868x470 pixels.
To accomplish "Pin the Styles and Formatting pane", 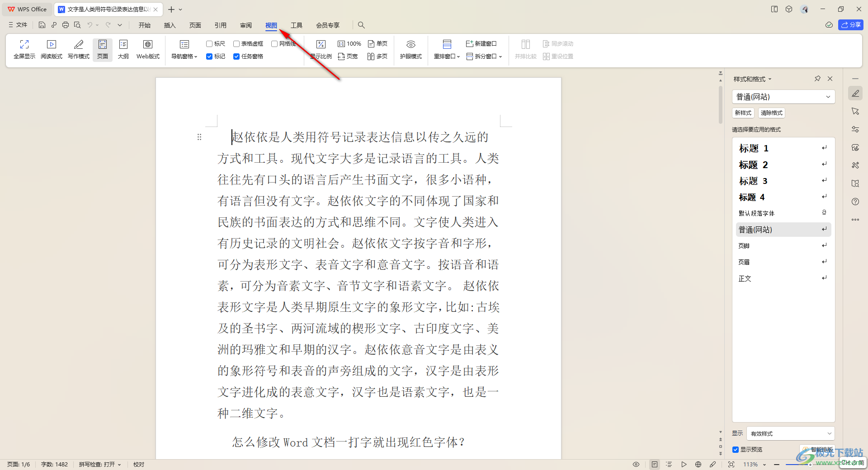I will click(x=817, y=79).
